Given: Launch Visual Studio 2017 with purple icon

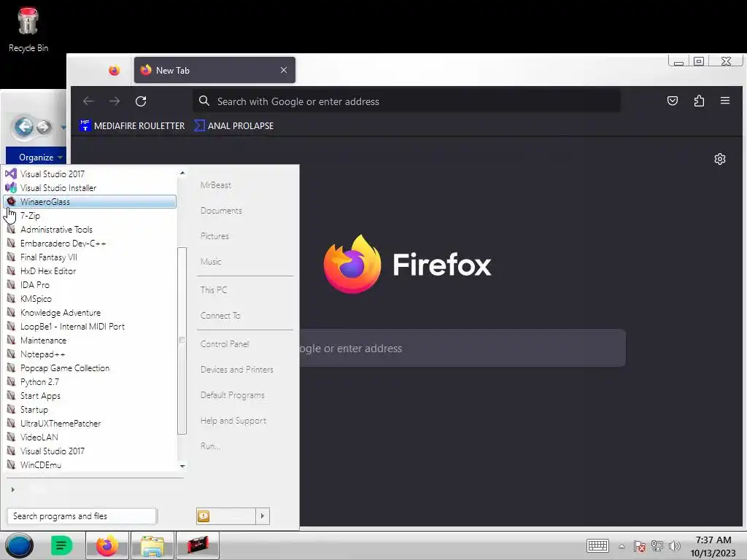Looking at the screenshot, I should pyautogui.click(x=90, y=174).
